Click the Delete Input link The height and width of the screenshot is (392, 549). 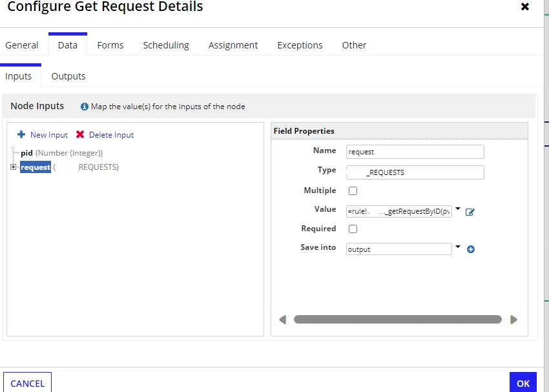(111, 135)
